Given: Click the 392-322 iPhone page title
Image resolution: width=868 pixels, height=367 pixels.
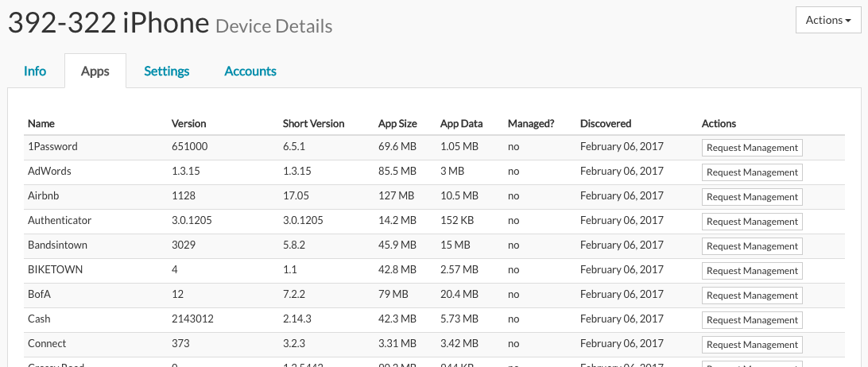Looking at the screenshot, I should (108, 23).
